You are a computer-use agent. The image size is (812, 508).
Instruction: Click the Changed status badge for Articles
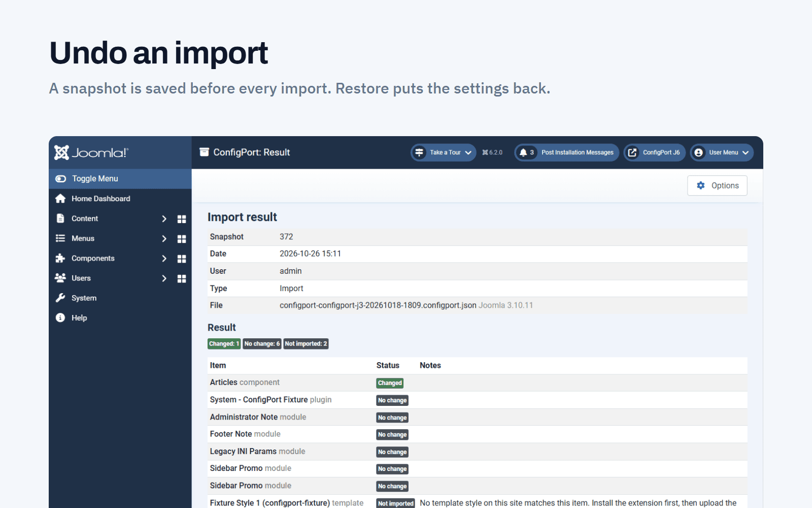coord(390,383)
